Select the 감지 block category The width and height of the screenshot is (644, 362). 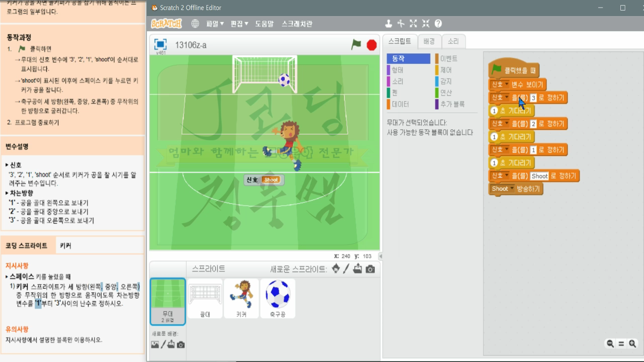456,81
